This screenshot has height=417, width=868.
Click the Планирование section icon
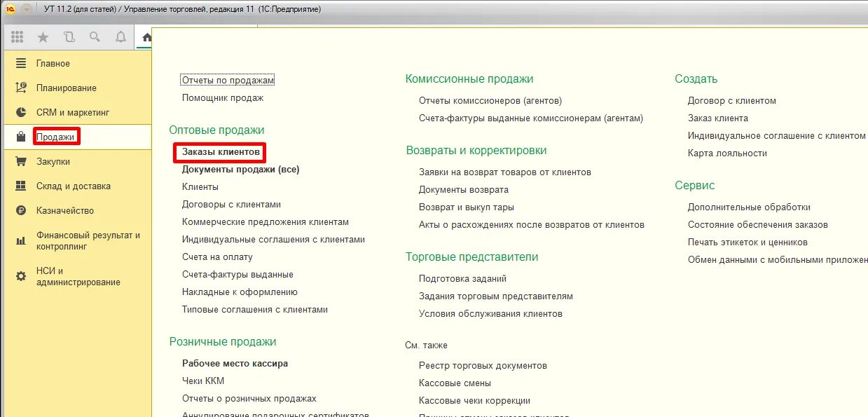pyautogui.click(x=21, y=88)
